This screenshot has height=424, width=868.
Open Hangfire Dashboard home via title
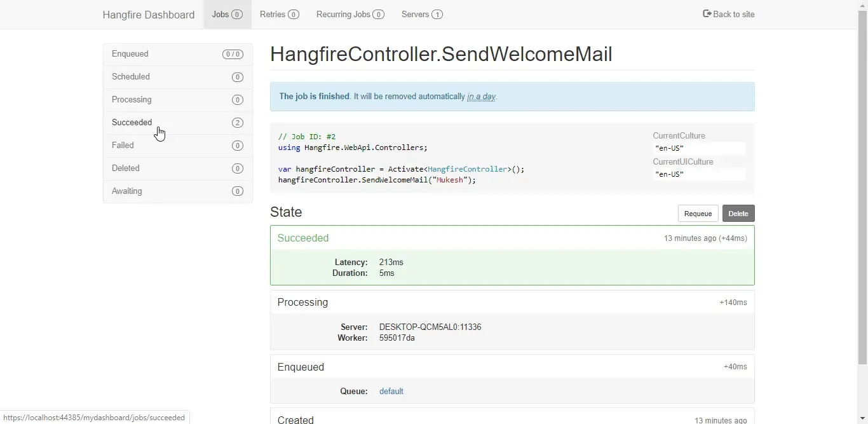[148, 14]
